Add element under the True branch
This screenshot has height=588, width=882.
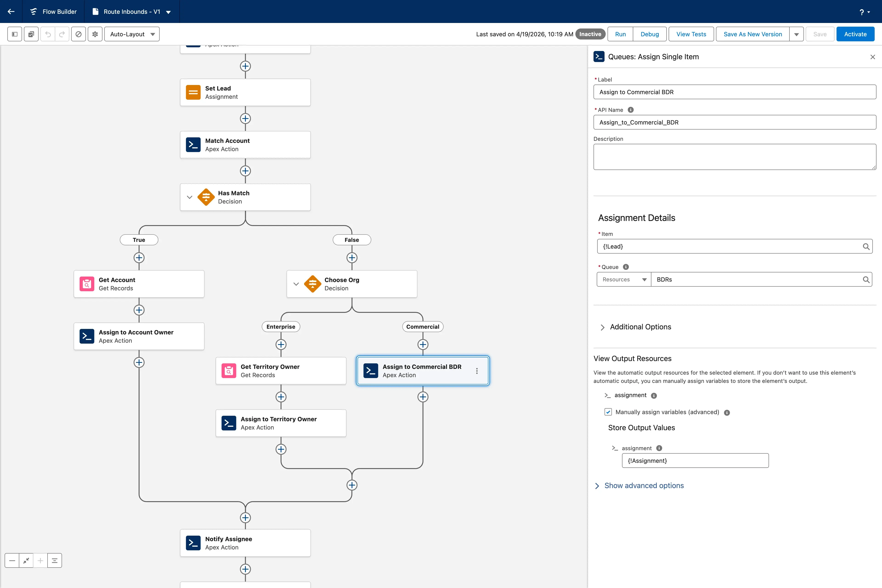[139, 258]
